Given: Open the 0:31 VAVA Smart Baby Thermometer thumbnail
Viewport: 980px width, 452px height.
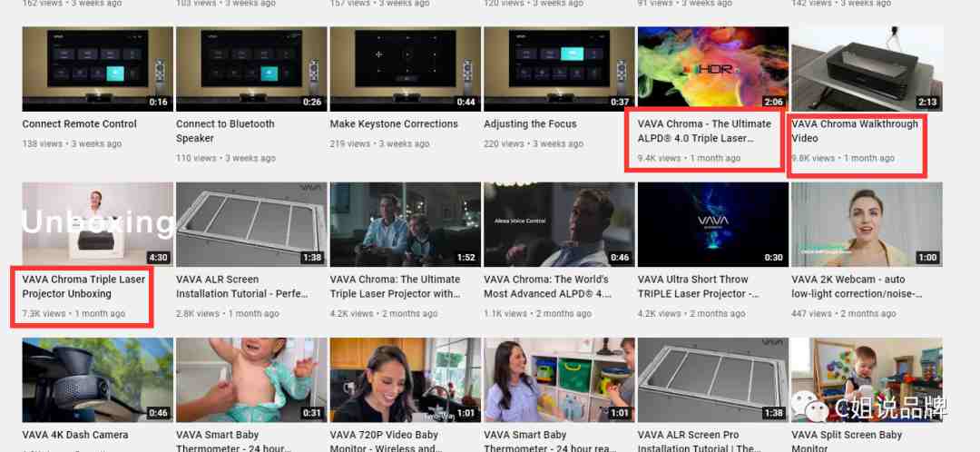Looking at the screenshot, I should pos(251,380).
